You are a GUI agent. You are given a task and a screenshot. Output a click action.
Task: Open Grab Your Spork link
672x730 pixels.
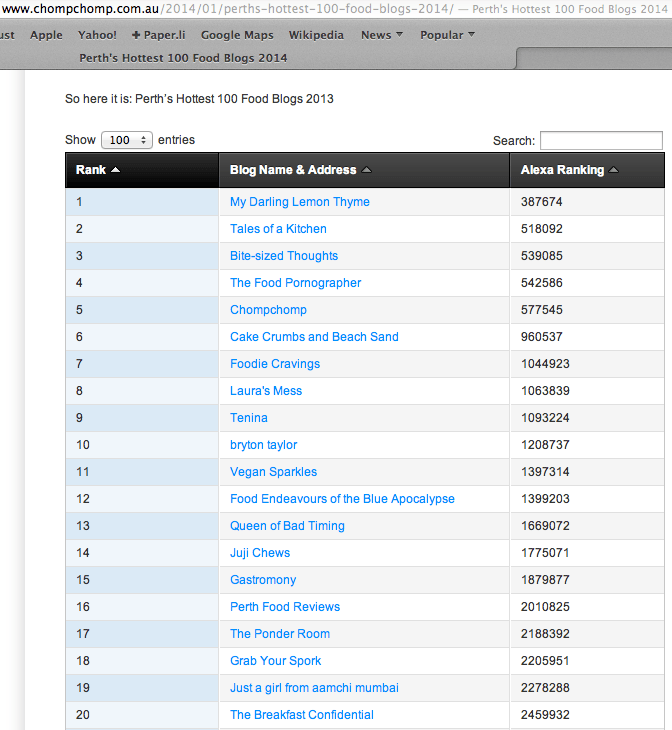point(276,661)
